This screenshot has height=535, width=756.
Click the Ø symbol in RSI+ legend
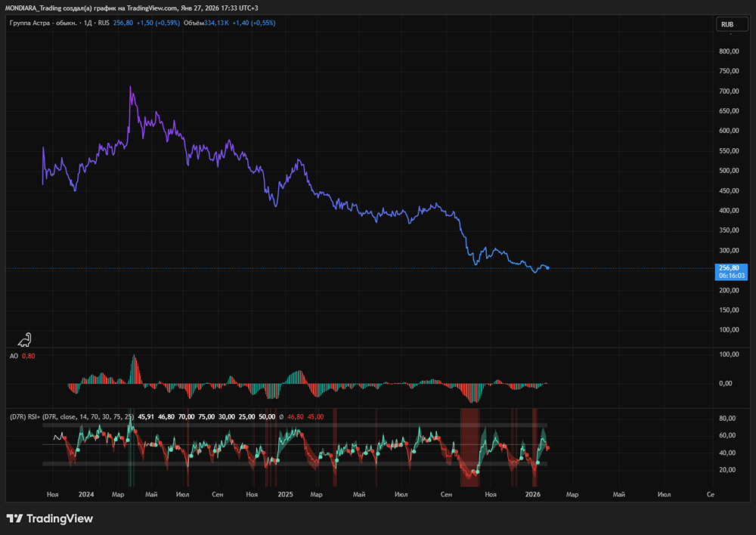pos(281,416)
